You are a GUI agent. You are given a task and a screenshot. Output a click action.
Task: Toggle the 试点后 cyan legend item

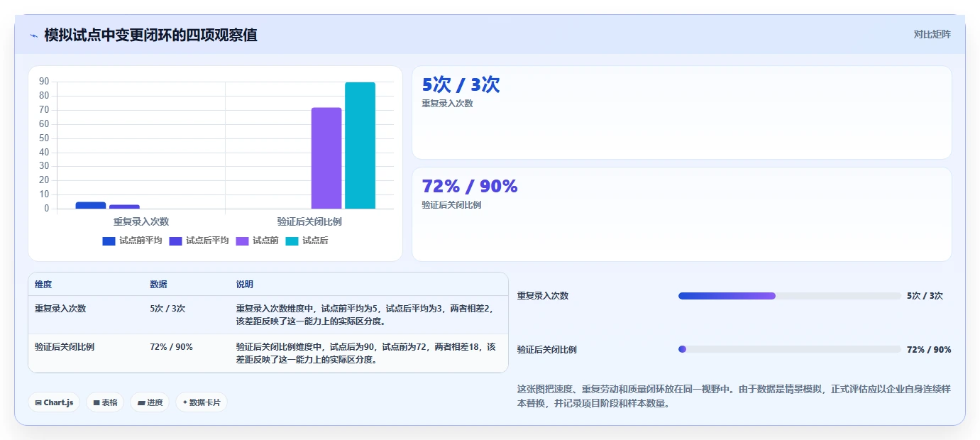[x=307, y=241]
